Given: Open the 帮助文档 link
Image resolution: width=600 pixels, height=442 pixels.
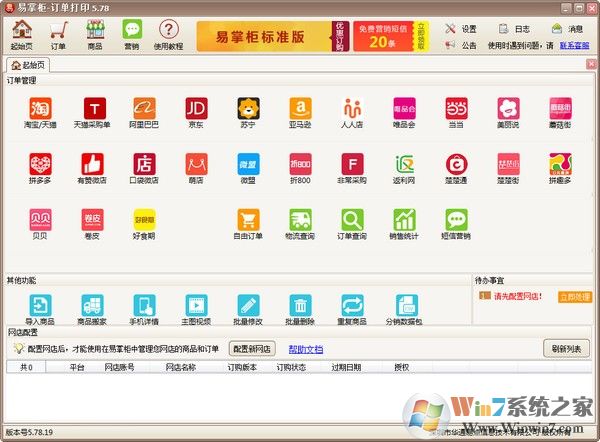Looking at the screenshot, I should tap(306, 349).
